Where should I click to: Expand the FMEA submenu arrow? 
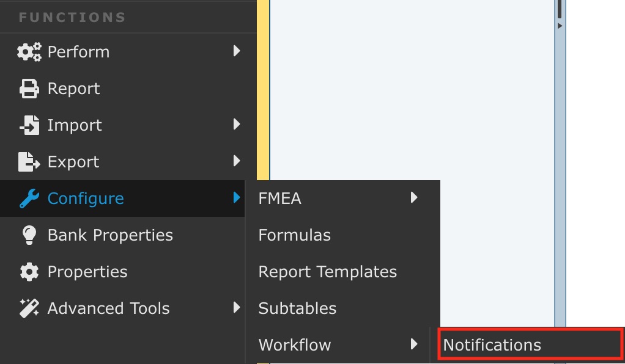click(x=414, y=198)
